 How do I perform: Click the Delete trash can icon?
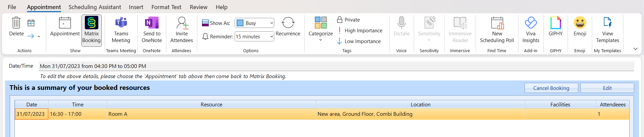click(16, 23)
